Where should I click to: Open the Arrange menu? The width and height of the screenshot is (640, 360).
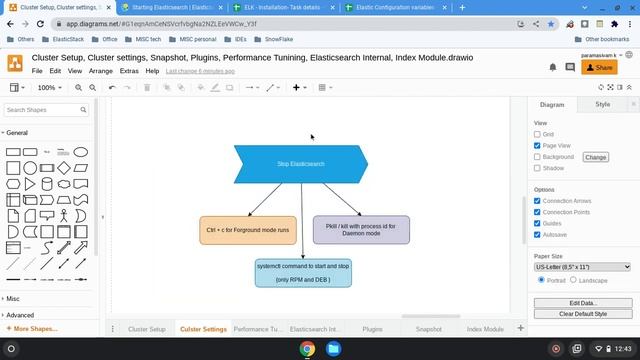point(100,71)
